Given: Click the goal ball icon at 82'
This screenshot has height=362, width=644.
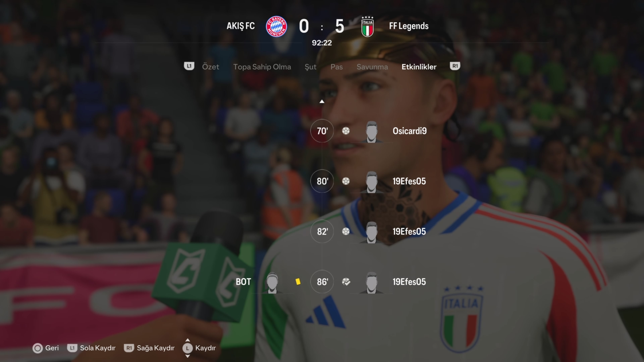Looking at the screenshot, I should click(x=346, y=231).
